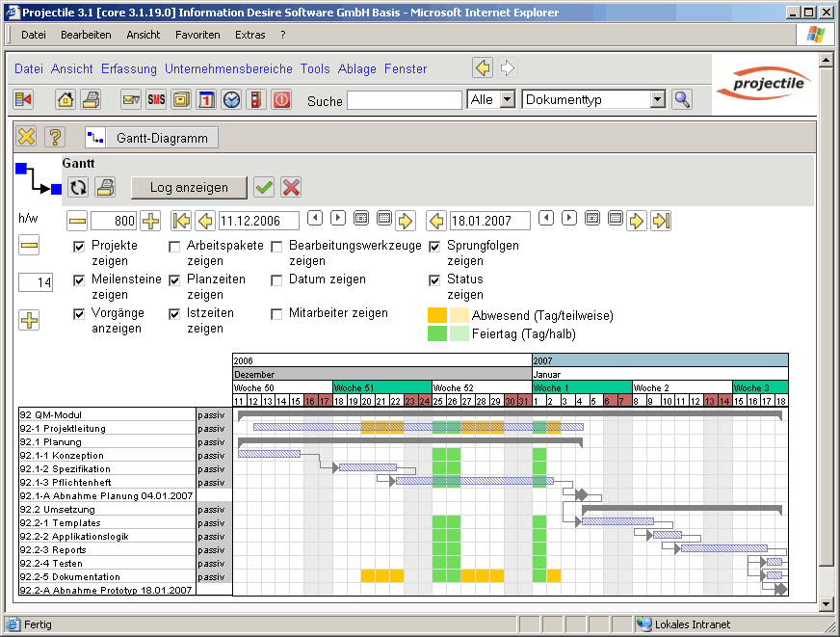Click the Suche search input field
Viewport: 840px width, 637px height.
[405, 100]
